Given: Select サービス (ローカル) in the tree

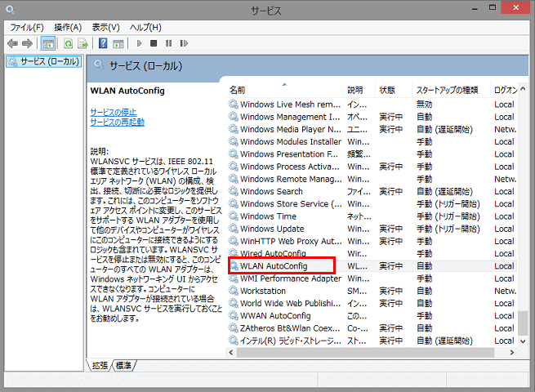Looking at the screenshot, I should click(x=44, y=61).
